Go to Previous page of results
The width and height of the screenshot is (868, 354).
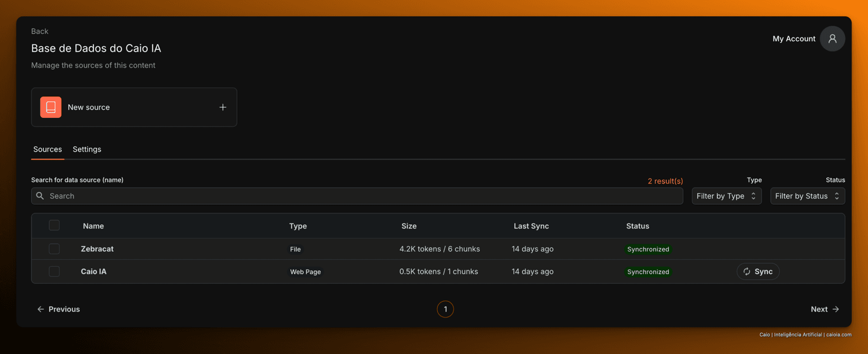pos(58,309)
